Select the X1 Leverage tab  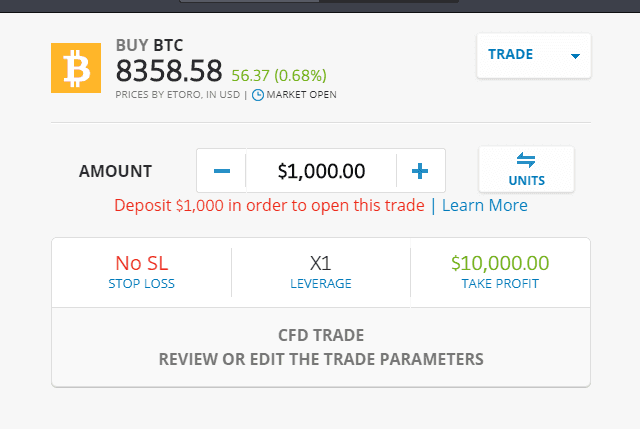coord(321,271)
